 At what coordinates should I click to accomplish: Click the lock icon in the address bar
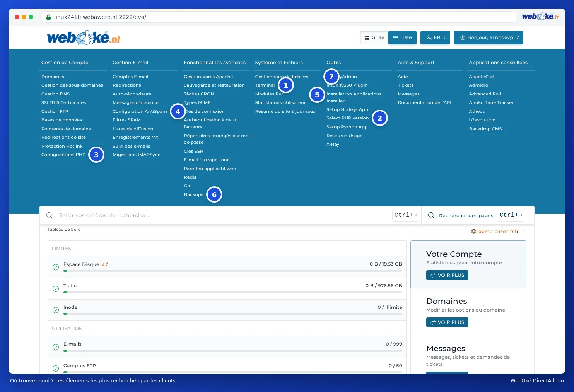[48, 17]
